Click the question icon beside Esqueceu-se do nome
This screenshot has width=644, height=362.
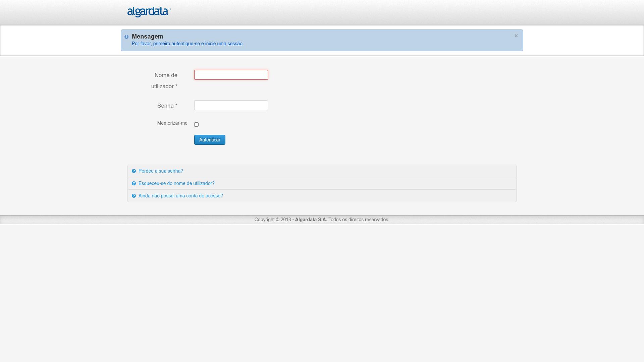point(134,183)
